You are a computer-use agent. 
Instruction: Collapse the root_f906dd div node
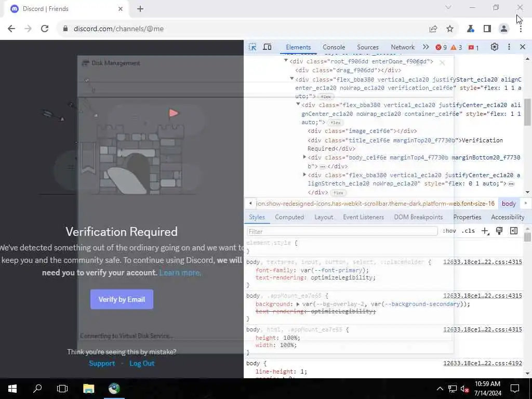(x=286, y=61)
